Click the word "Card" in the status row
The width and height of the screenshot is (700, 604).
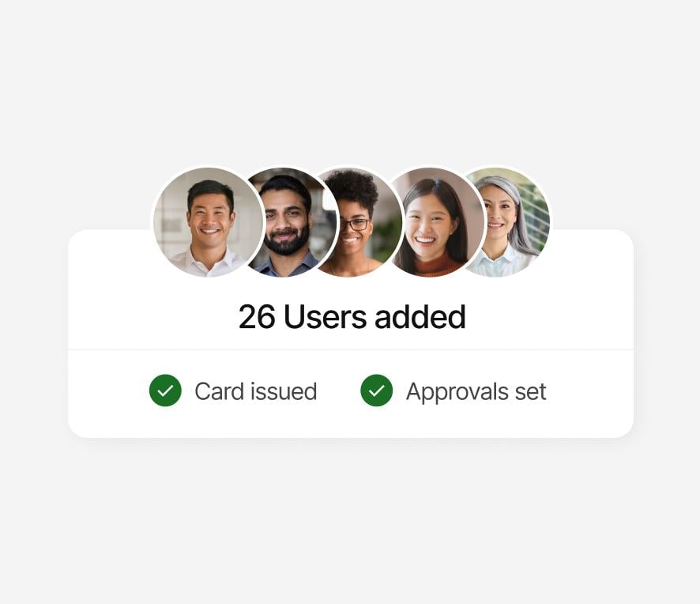219,391
